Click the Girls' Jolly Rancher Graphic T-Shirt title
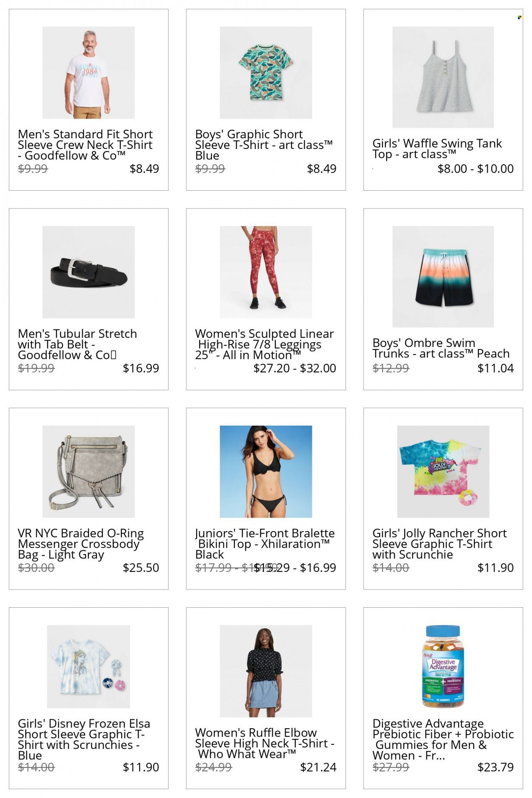 [x=439, y=543]
